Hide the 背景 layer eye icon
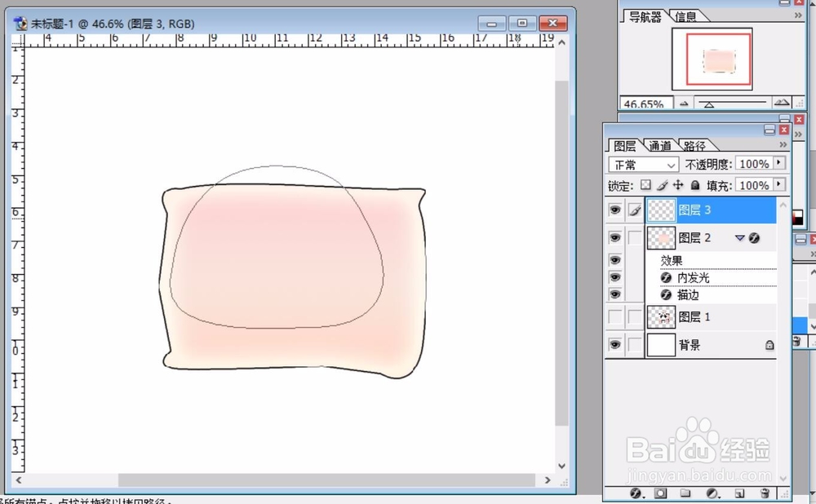Screen dimensions: 816x504 click(615, 344)
